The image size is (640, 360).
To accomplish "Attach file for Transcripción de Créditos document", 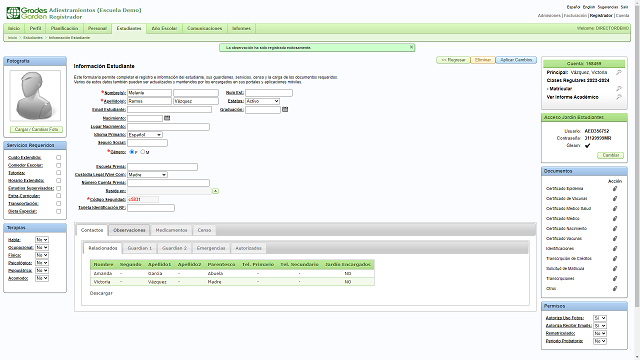I will [615, 258].
